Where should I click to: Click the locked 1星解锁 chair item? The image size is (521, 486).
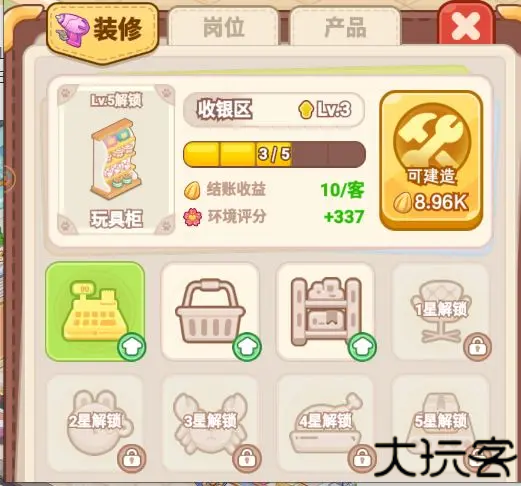[x=441, y=311]
